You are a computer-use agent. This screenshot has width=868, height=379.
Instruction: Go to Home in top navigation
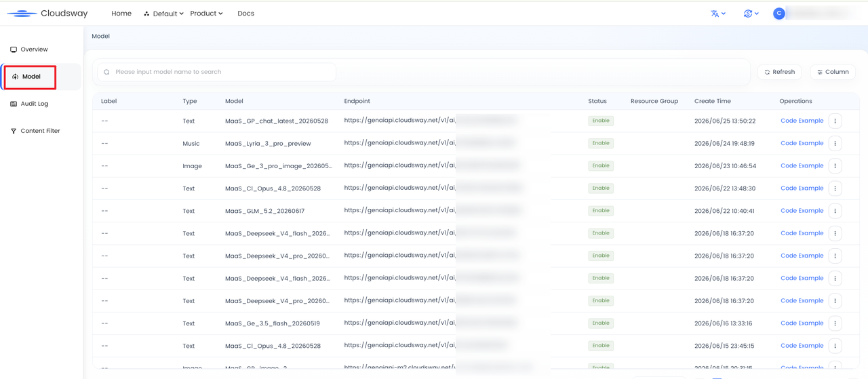pyautogui.click(x=121, y=14)
